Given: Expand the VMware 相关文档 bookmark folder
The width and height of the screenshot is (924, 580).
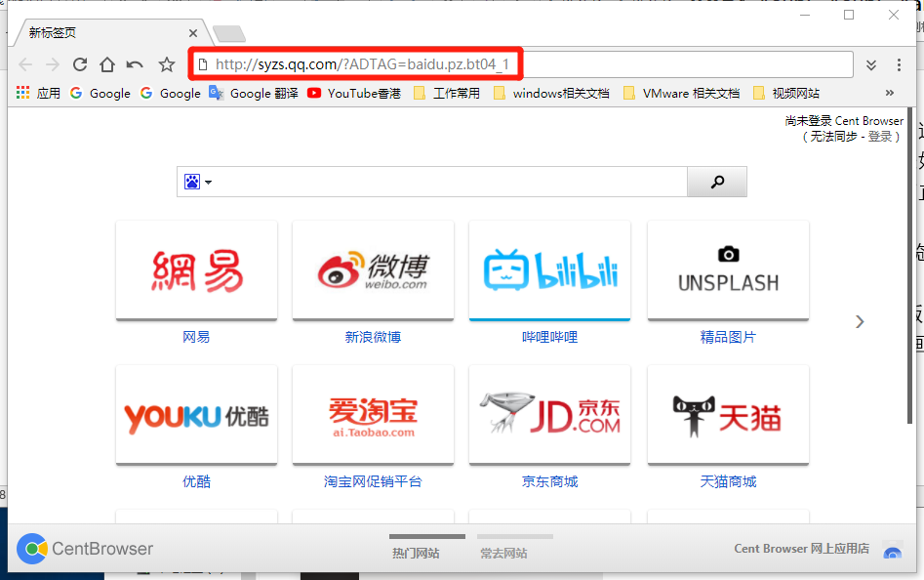Looking at the screenshot, I should (x=681, y=93).
